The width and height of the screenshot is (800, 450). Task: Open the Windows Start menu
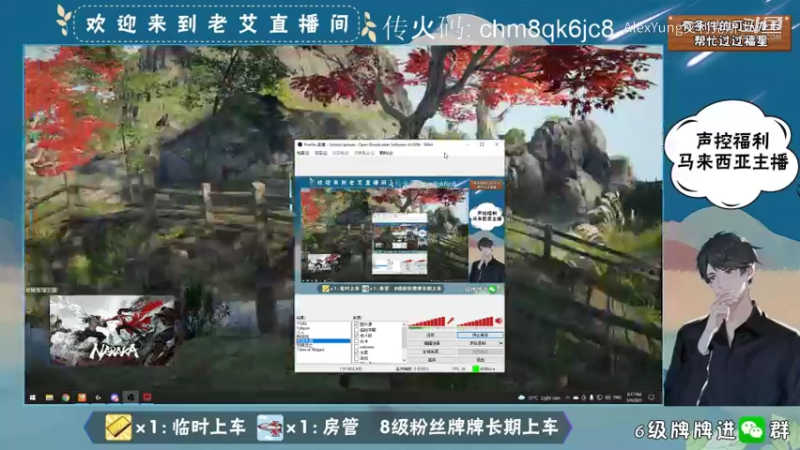32,397
